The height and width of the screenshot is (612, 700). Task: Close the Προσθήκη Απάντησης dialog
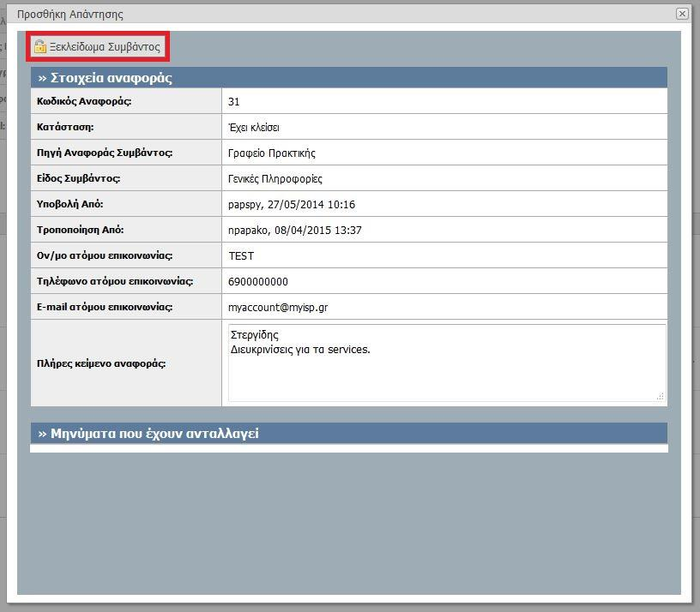pyautogui.click(x=682, y=14)
